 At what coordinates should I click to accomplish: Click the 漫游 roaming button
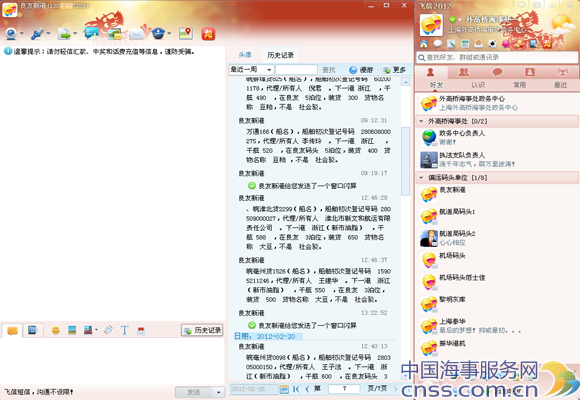(361, 70)
